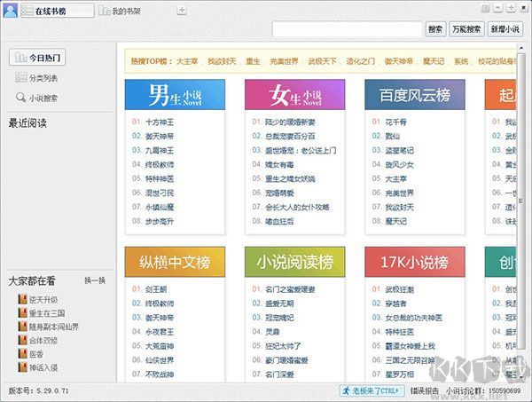532x402 pixels.
Task: Open the book 神话入侵 in 大家都在看
Action: point(38,367)
